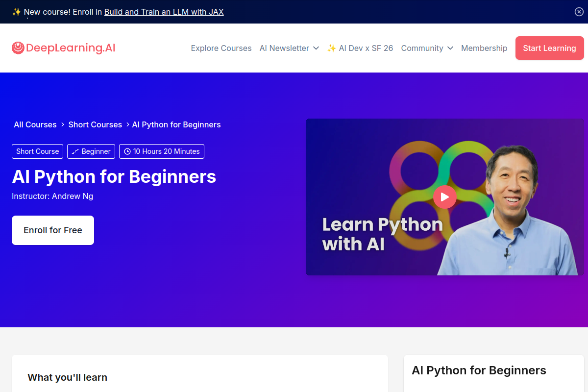Navigate to All Courses via the breadcrumb
Viewport: 588px width, 392px height.
35,124
